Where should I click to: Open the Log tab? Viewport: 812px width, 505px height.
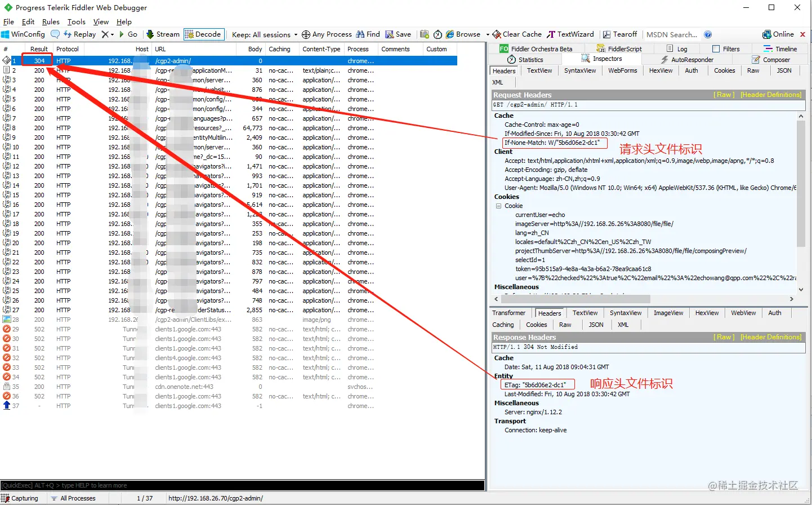677,49
